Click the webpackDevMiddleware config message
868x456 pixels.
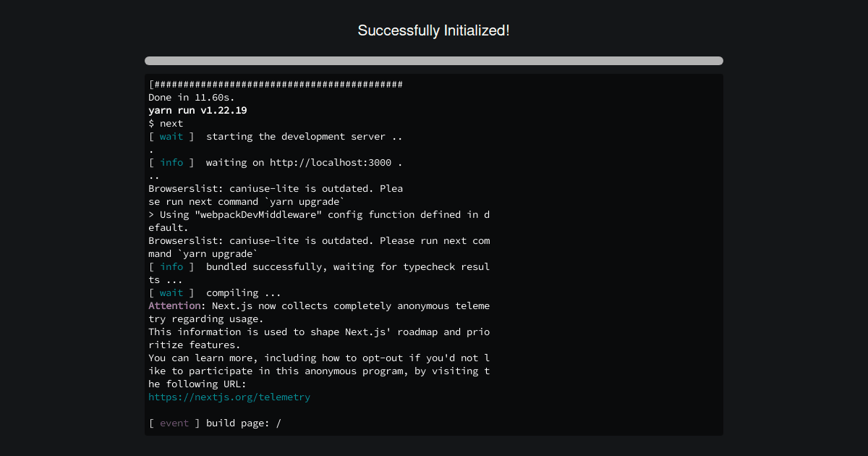(318, 214)
